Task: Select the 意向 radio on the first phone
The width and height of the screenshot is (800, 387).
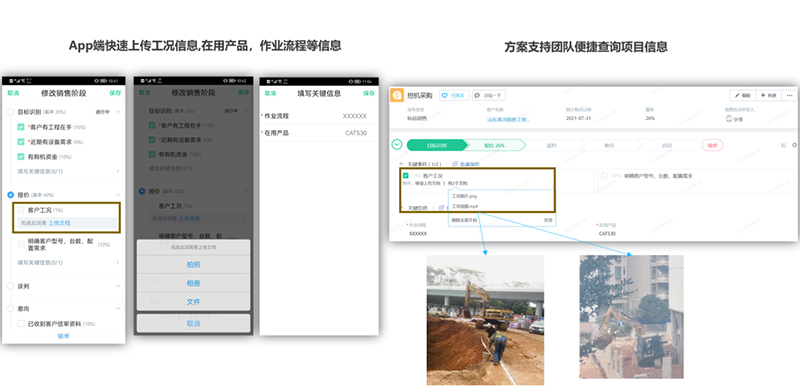Action: (x=11, y=308)
